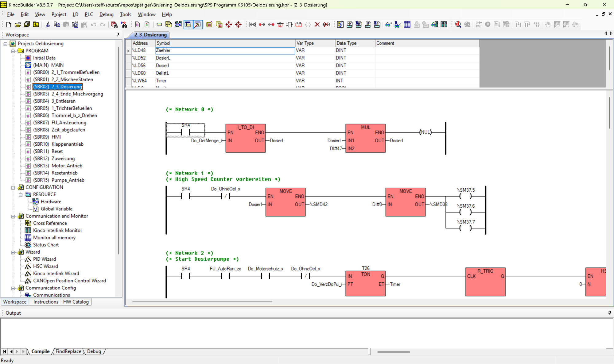The image size is (614, 364).
Task: Open the Debug menu
Action: (x=106, y=14)
